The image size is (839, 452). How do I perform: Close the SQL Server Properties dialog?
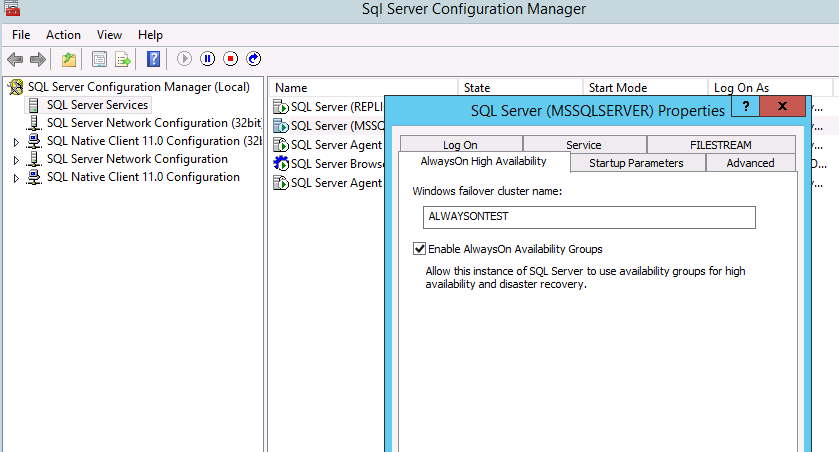(x=782, y=106)
